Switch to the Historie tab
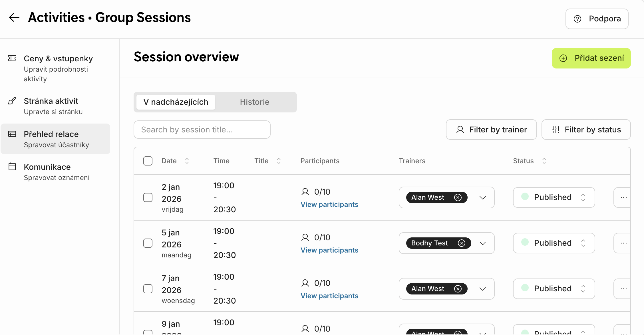The height and width of the screenshot is (335, 644). tap(255, 102)
